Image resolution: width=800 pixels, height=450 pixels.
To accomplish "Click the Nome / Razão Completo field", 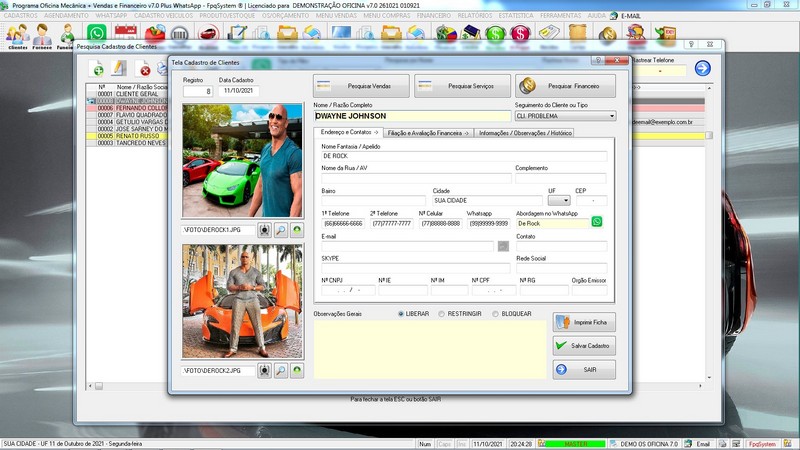I will point(412,116).
